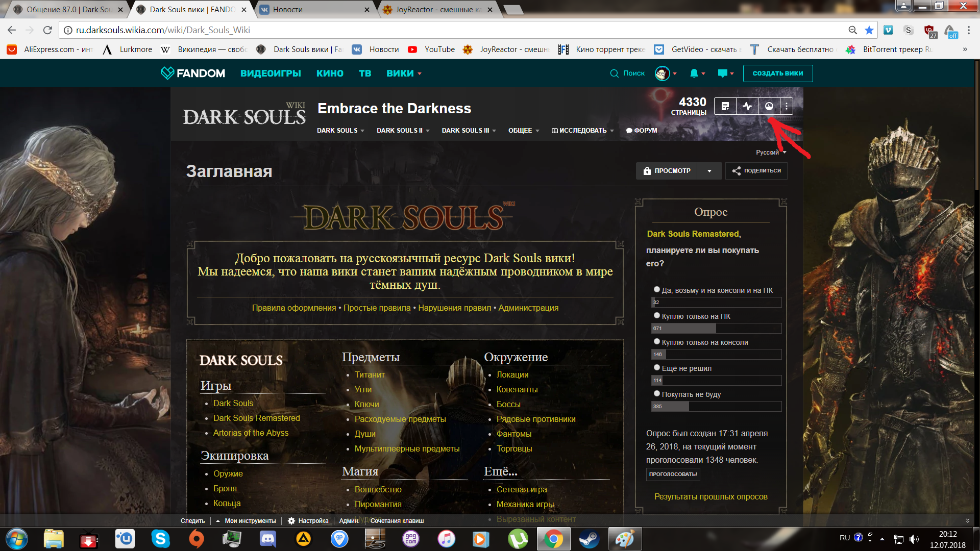Click the Windows Start button
Viewport: 980px width, 551px height.
tap(17, 539)
